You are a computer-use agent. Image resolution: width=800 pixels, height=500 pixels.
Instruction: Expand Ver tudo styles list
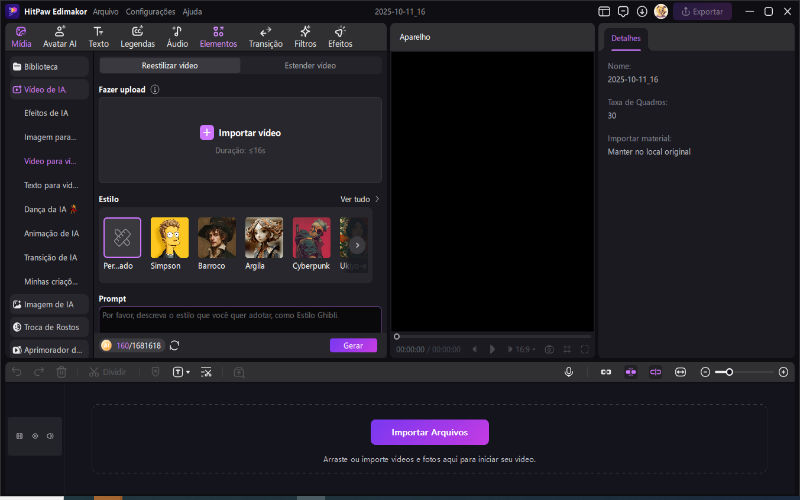(x=360, y=199)
